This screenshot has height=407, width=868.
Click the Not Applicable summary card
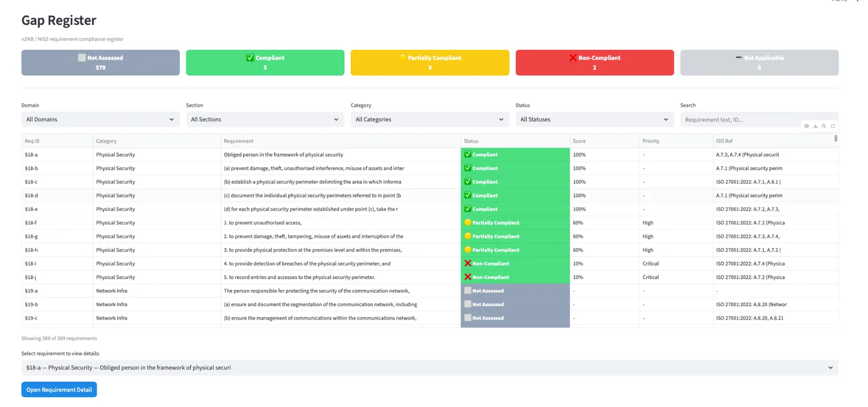point(759,62)
